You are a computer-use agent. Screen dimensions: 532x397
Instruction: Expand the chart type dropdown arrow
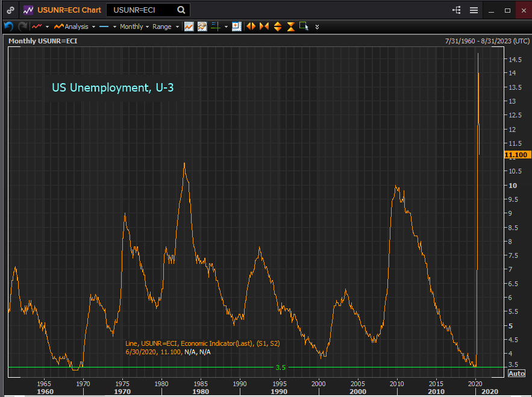[47, 27]
